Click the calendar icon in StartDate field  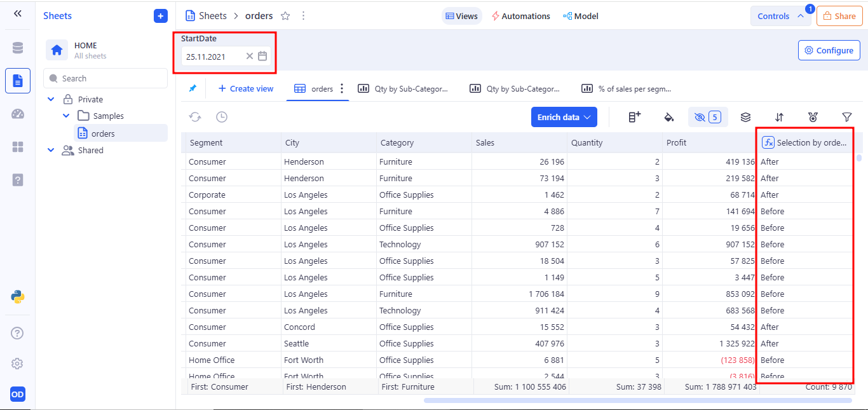coord(262,56)
